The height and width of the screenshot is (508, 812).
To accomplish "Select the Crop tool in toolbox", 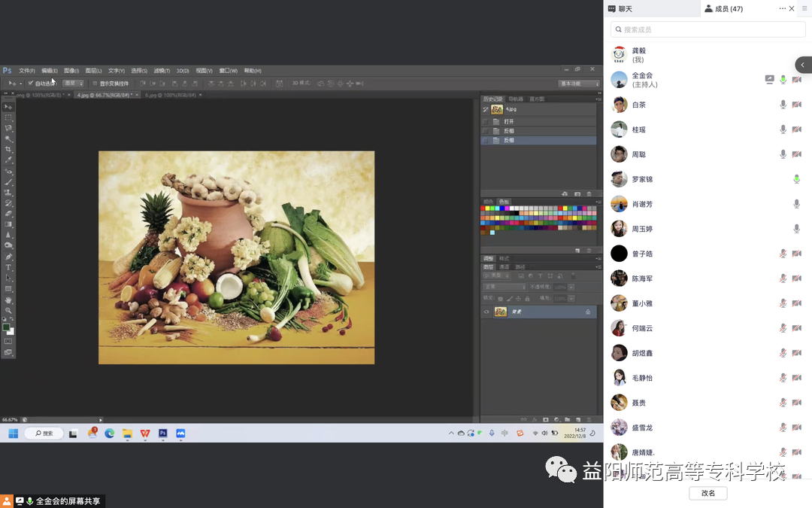I will pos(8,149).
